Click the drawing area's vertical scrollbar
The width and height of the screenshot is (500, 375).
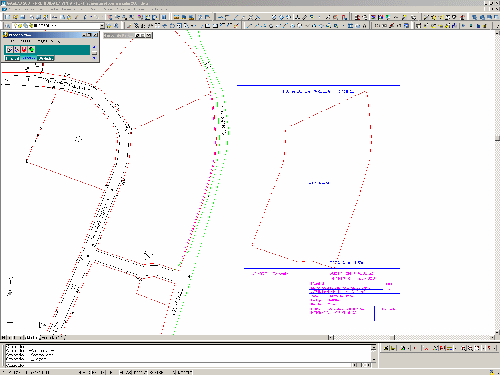[x=497, y=183]
